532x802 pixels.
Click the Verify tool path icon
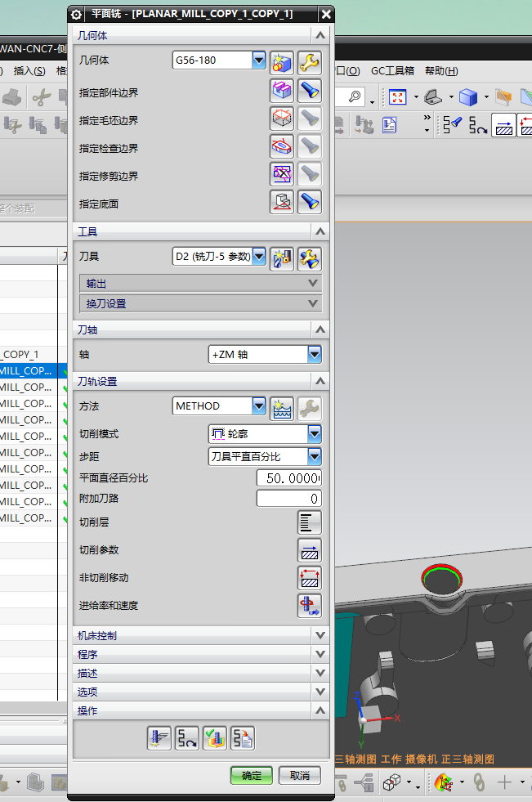215,738
